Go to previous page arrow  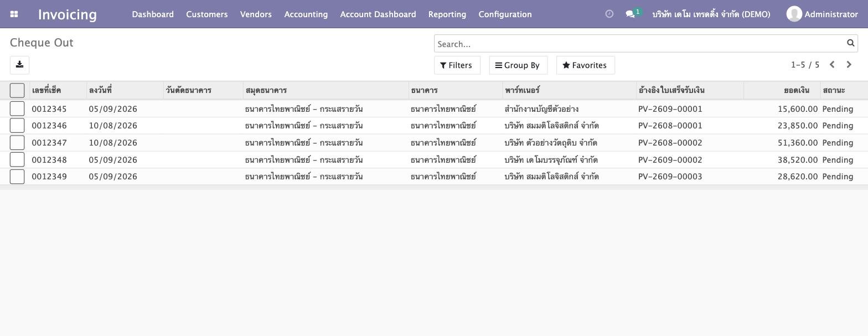[x=831, y=65]
